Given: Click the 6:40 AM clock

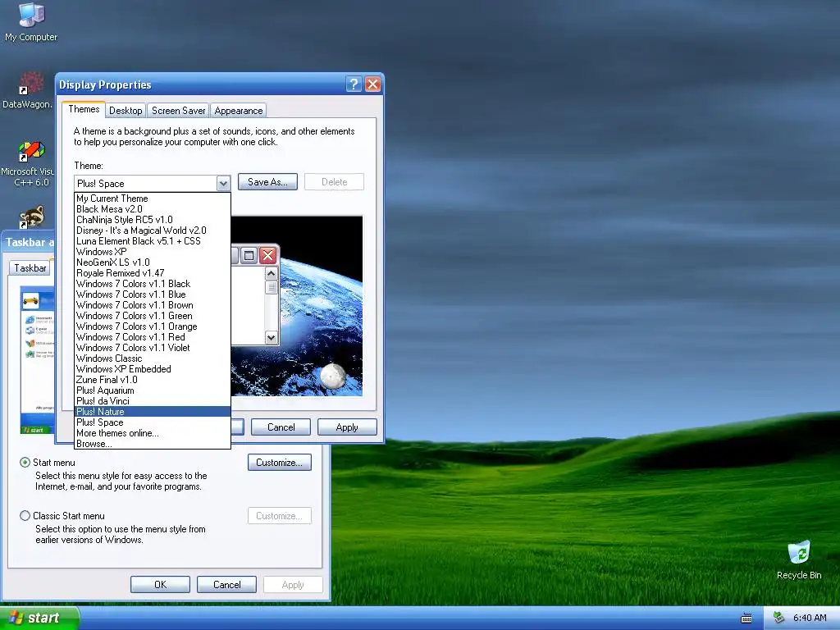Looking at the screenshot, I should pos(810,618).
